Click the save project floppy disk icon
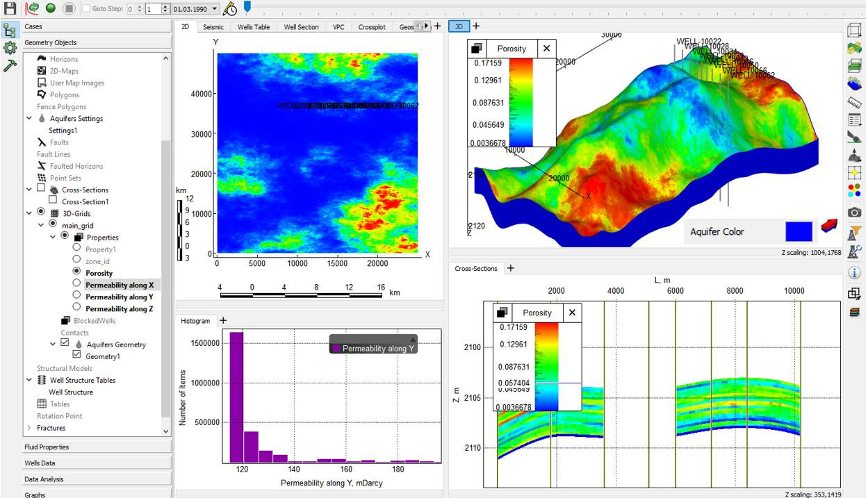 point(10,8)
